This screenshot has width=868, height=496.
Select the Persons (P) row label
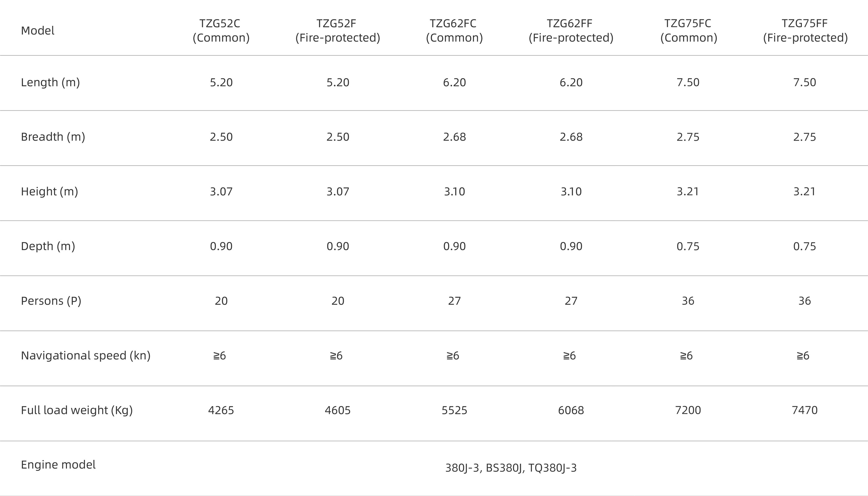[x=51, y=301]
